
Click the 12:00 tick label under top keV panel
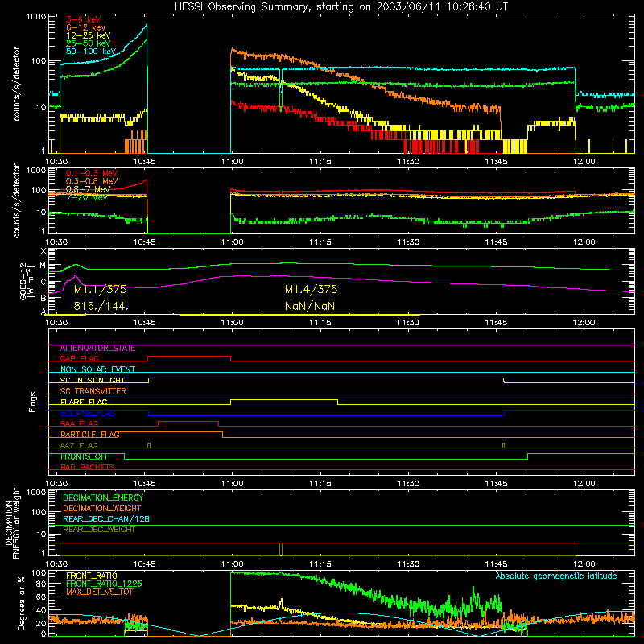[584, 162]
